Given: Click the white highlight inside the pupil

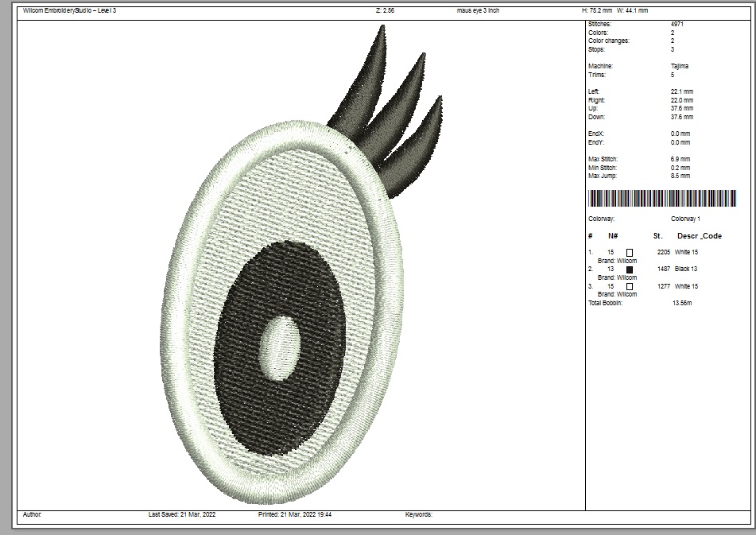Looking at the screenshot, I should (281, 347).
